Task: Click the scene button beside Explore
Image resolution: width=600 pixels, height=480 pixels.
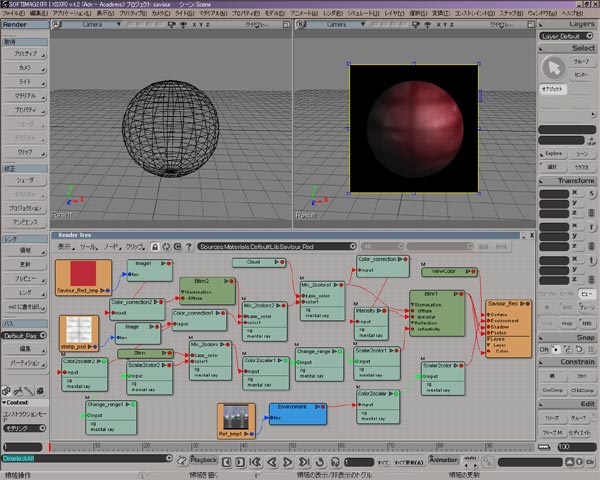Action: click(x=582, y=154)
